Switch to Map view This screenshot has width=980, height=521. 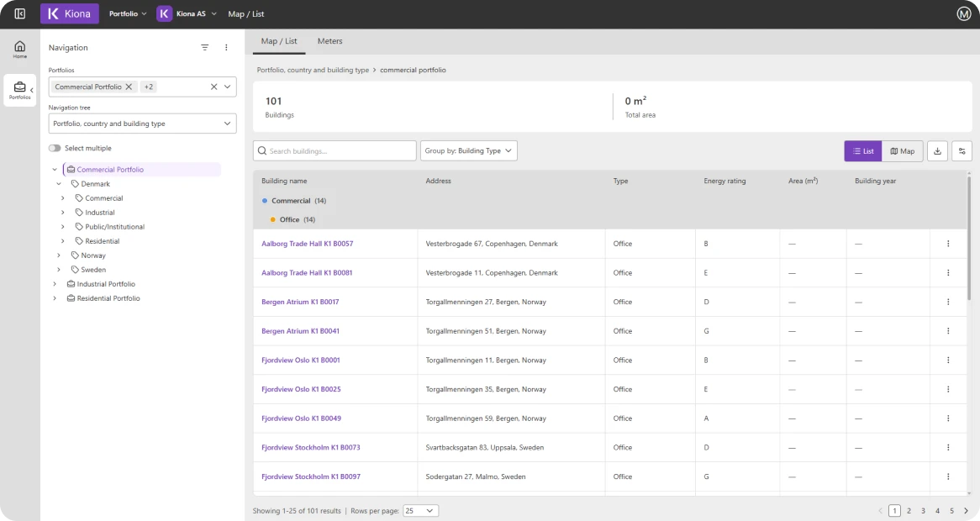[903, 151]
